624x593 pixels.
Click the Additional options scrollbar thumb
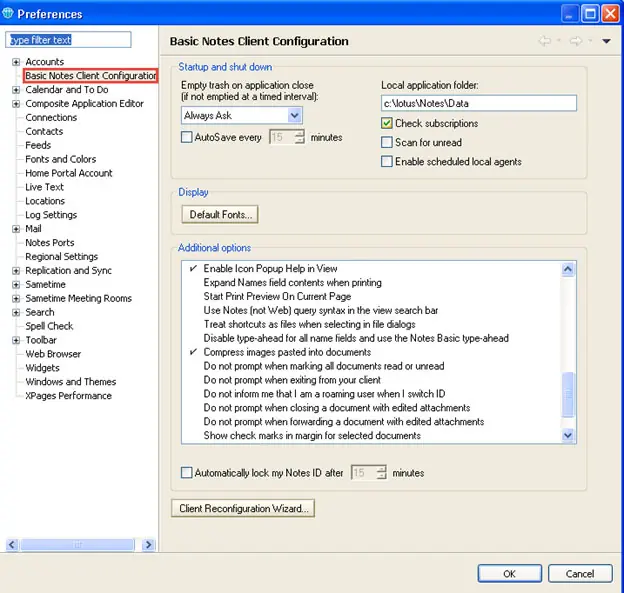(568, 394)
